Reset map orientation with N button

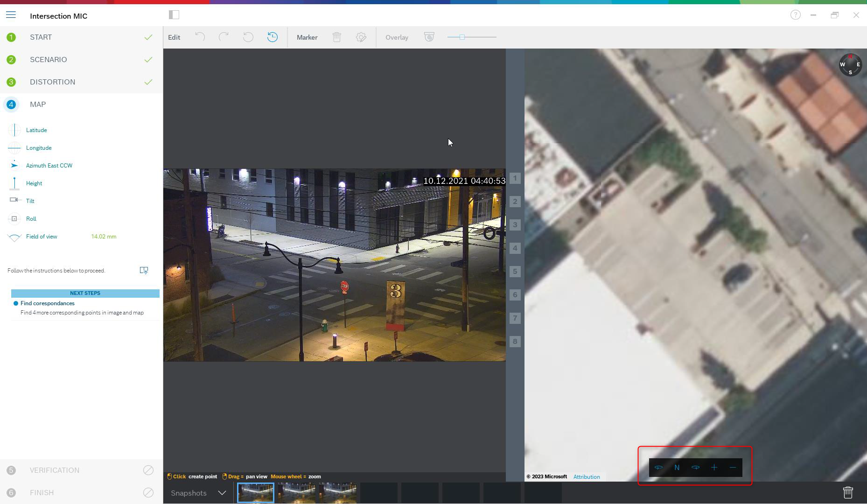pos(677,468)
